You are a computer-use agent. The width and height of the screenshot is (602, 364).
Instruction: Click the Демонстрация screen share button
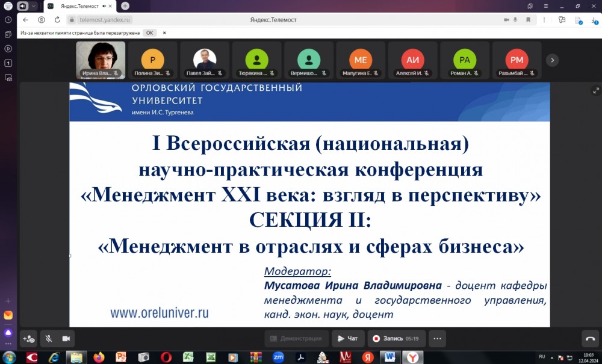[297, 339]
